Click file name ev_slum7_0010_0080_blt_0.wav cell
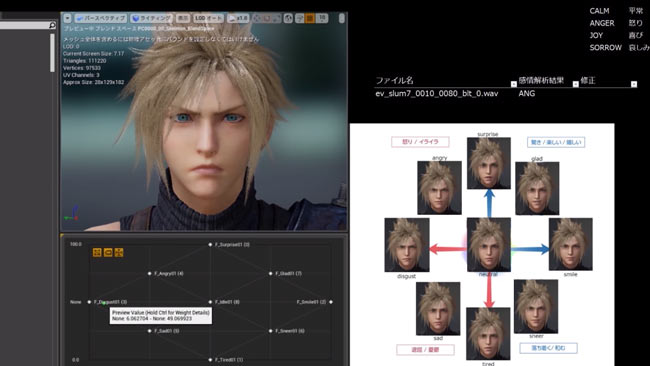 coord(437,94)
